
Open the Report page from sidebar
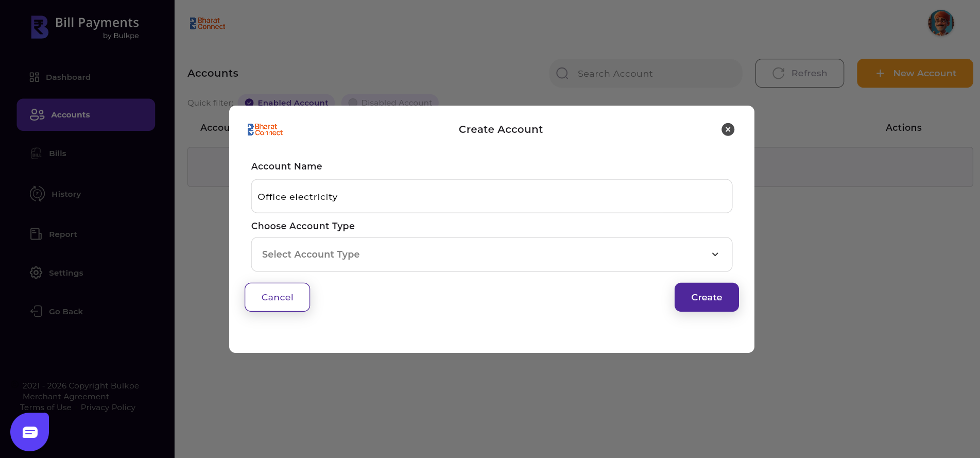[63, 234]
